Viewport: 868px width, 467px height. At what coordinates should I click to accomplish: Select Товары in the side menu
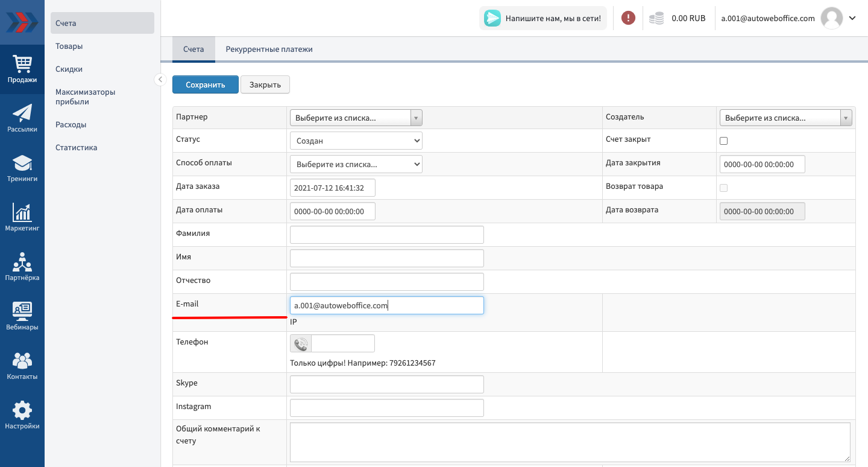pyautogui.click(x=69, y=46)
